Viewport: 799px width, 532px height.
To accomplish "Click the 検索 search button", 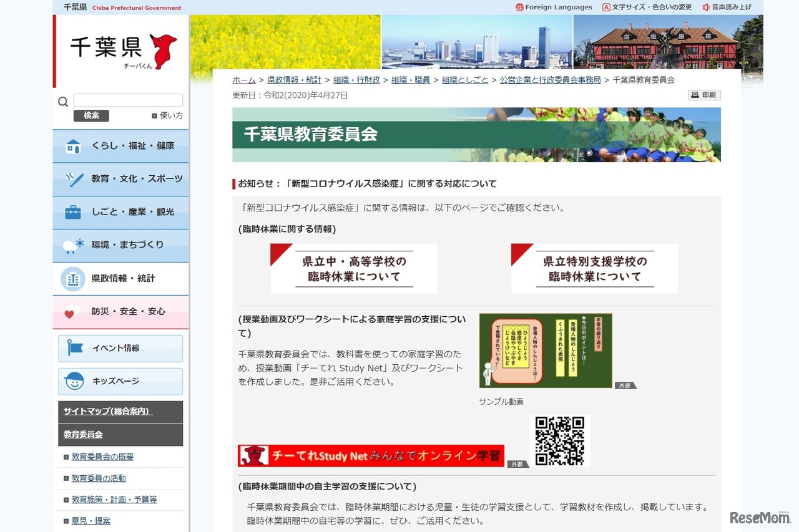I will point(91,116).
